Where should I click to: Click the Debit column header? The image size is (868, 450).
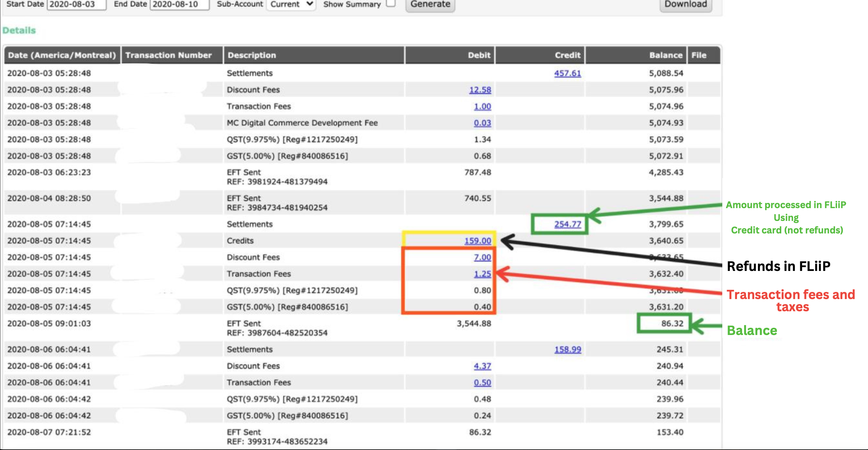click(x=450, y=55)
